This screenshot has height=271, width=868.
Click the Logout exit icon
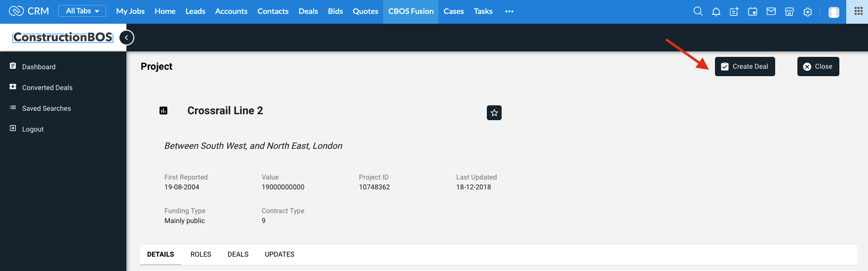point(13,128)
